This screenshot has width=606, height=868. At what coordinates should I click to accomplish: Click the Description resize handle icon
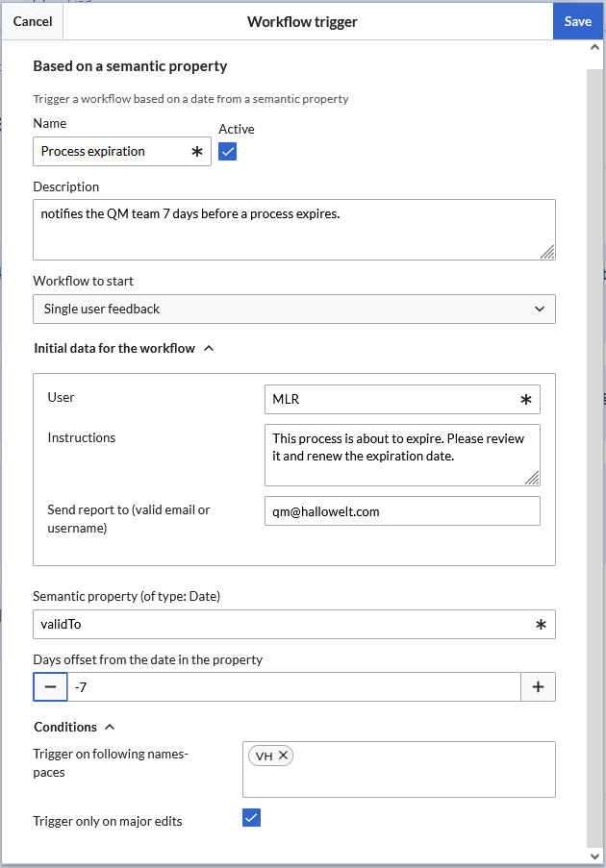pyautogui.click(x=547, y=253)
